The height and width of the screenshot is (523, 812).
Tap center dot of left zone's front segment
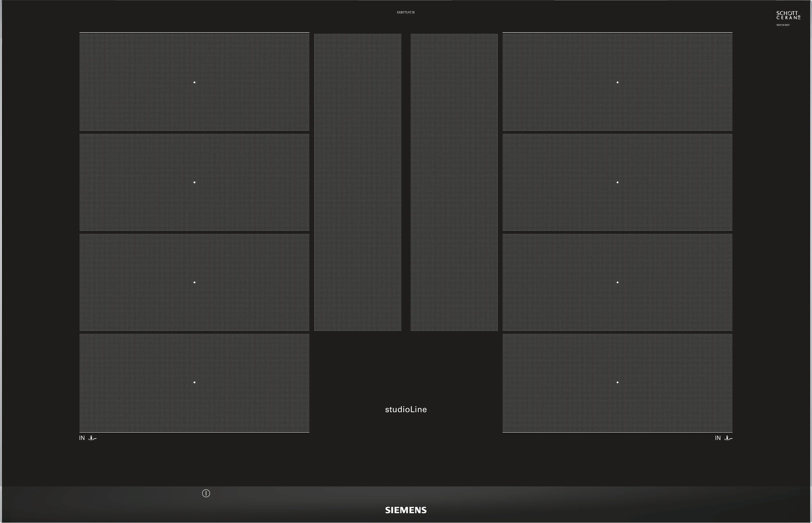click(x=194, y=382)
